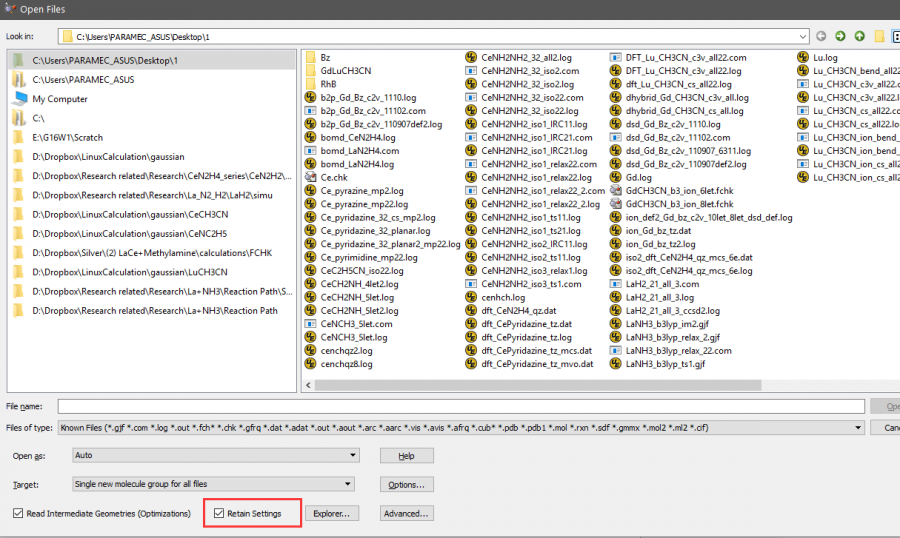
Task: Toggle Read Intermediate Geometries checkbox
Action: [x=18, y=513]
